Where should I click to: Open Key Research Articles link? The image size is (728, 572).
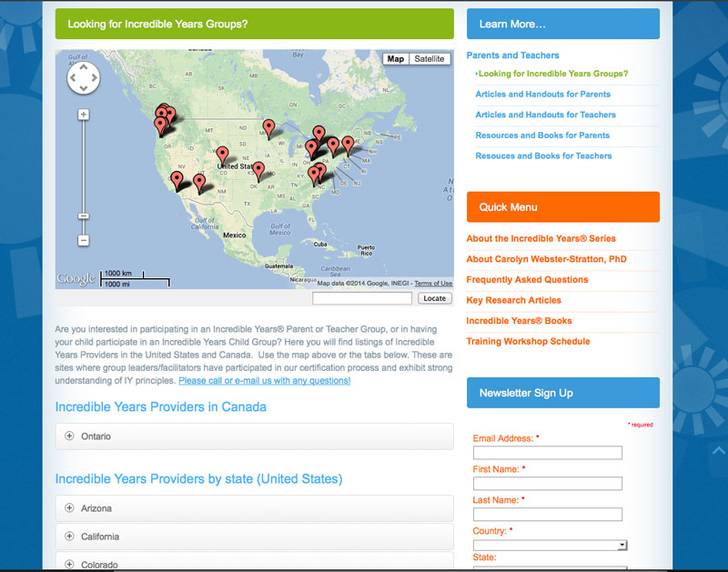point(513,300)
